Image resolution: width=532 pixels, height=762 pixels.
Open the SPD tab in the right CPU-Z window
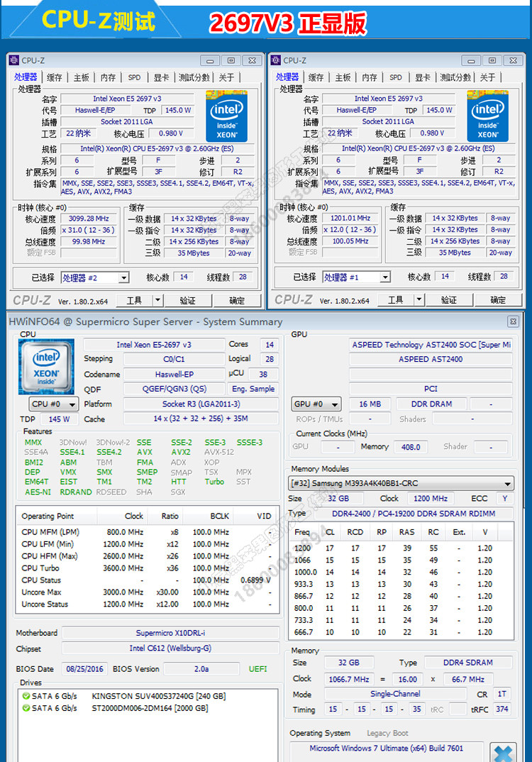[396, 77]
